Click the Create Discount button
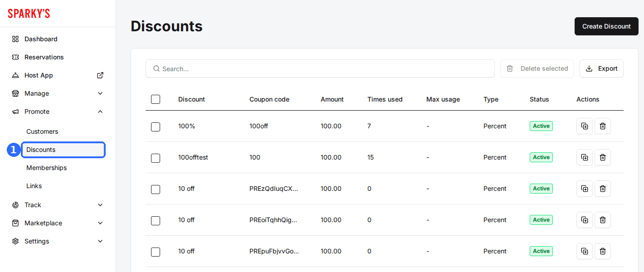Viewport: 644px width, 272px height. [606, 26]
